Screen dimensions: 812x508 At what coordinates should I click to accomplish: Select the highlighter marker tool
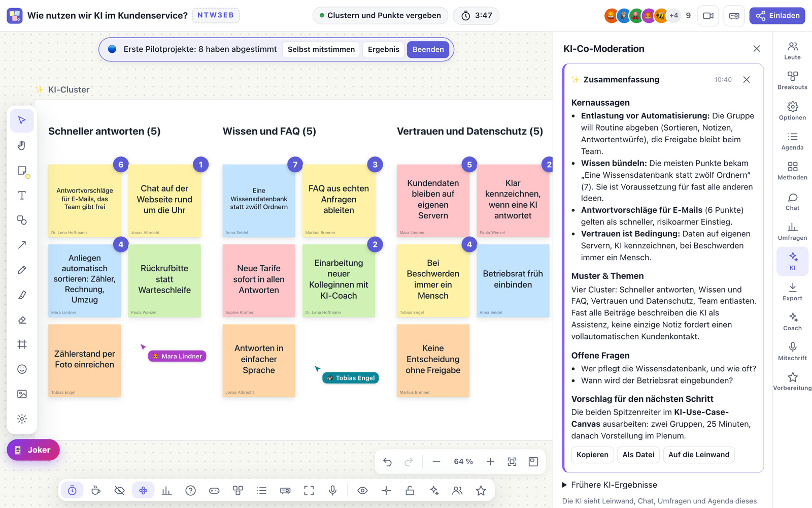(x=22, y=295)
